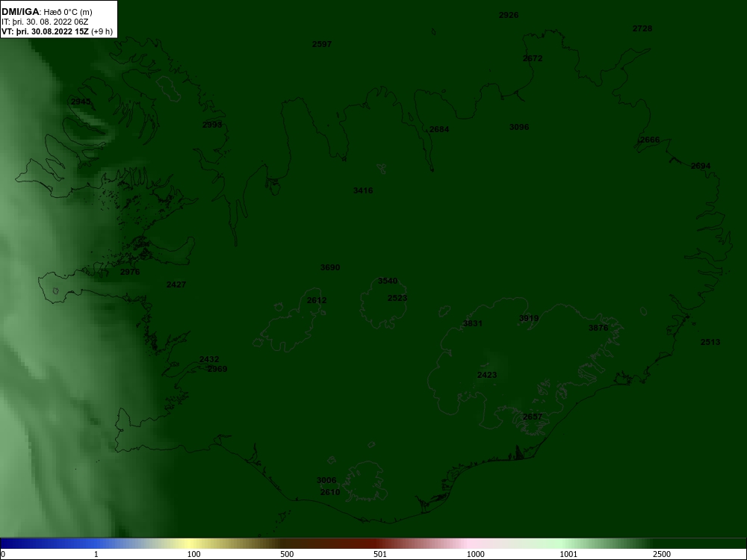Click the VT valid time 15Z line
Image resolution: width=747 pixels, height=560 pixels.
tap(58, 32)
